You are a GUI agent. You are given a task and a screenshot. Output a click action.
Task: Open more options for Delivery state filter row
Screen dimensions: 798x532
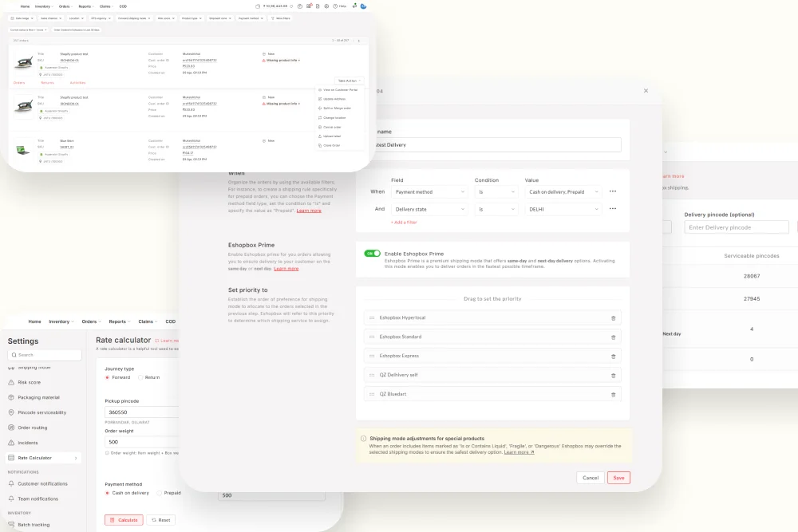click(x=613, y=209)
